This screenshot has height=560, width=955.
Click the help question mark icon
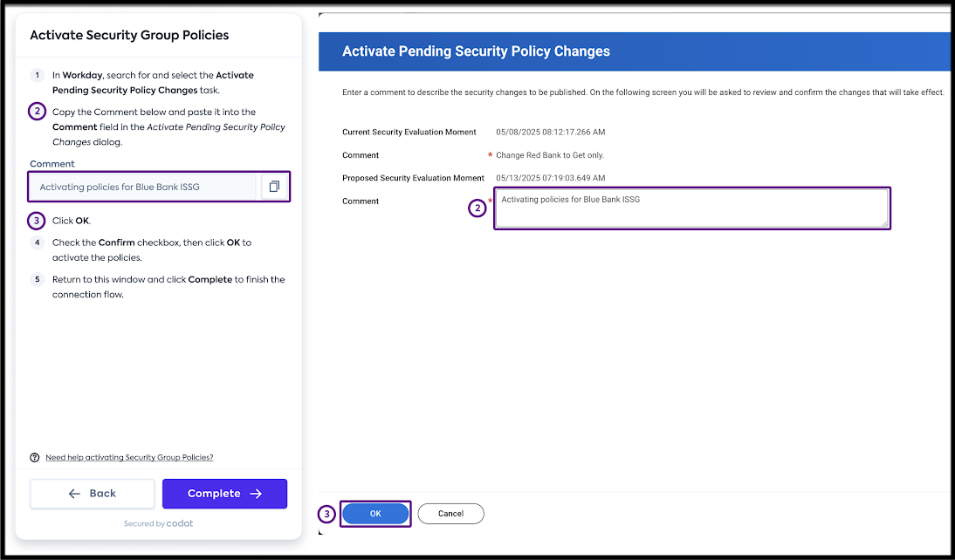[x=35, y=457]
